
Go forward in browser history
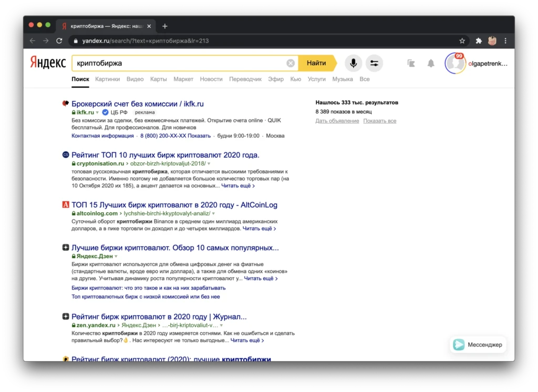point(46,41)
